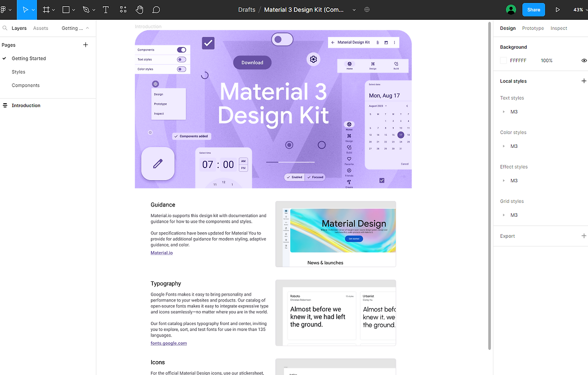
Task: Switch to the Assets tab
Action: coord(40,28)
